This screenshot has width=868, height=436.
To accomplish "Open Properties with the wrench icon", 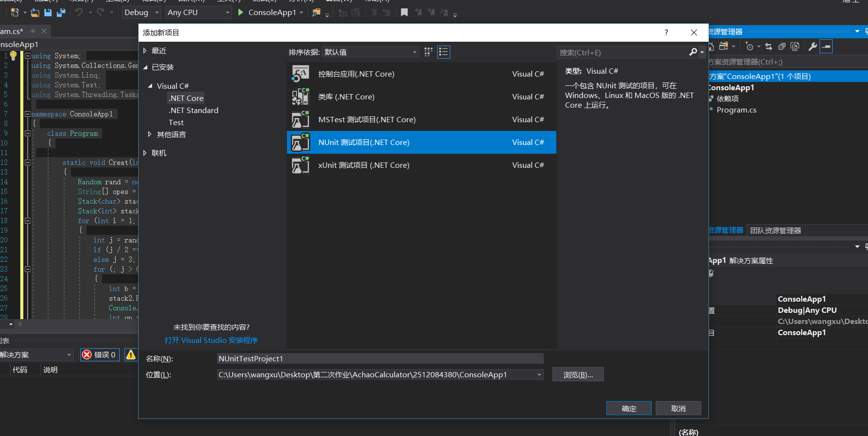I will coord(813,47).
